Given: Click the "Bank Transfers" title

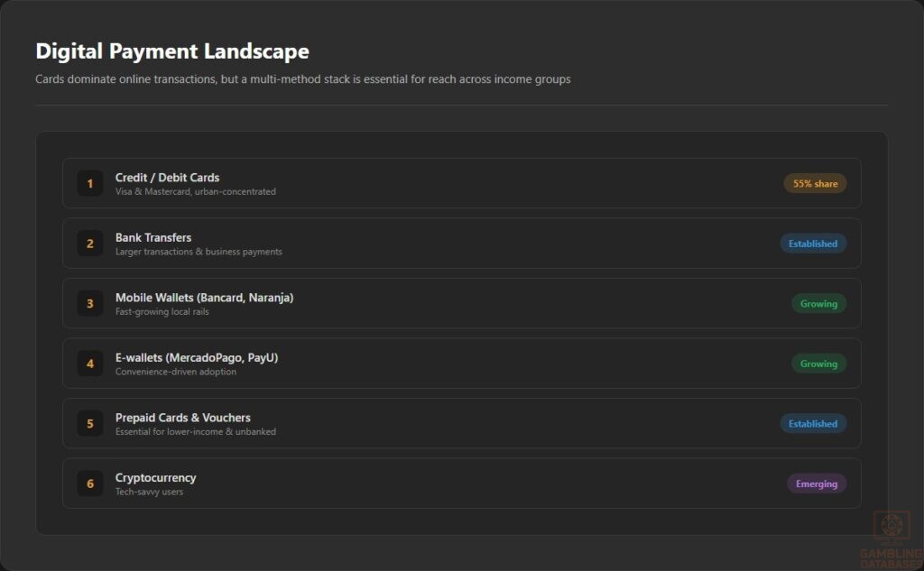Looking at the screenshot, I should (x=153, y=237).
